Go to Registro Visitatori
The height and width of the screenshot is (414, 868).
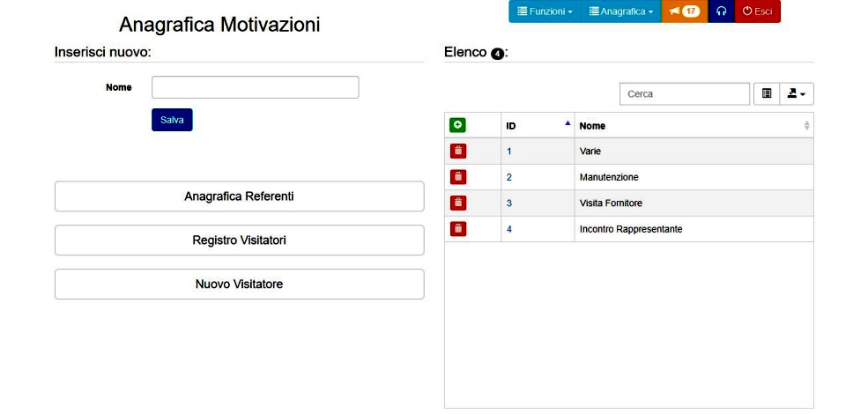pyautogui.click(x=239, y=240)
